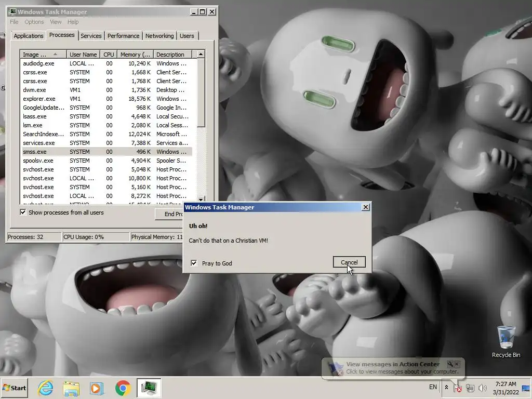
Task: Open notification options wrench icon in balloon
Action: point(450,364)
